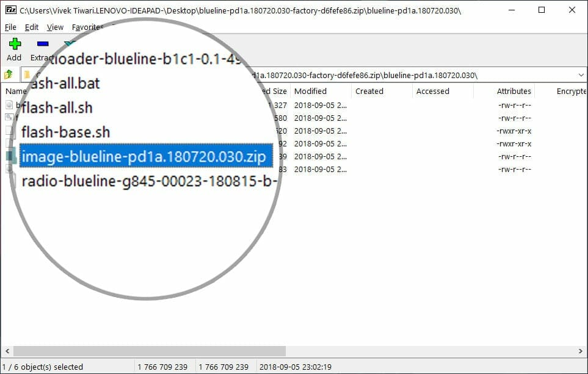This screenshot has width=588, height=374.
Task: Open the View menu
Action: pyautogui.click(x=55, y=27)
